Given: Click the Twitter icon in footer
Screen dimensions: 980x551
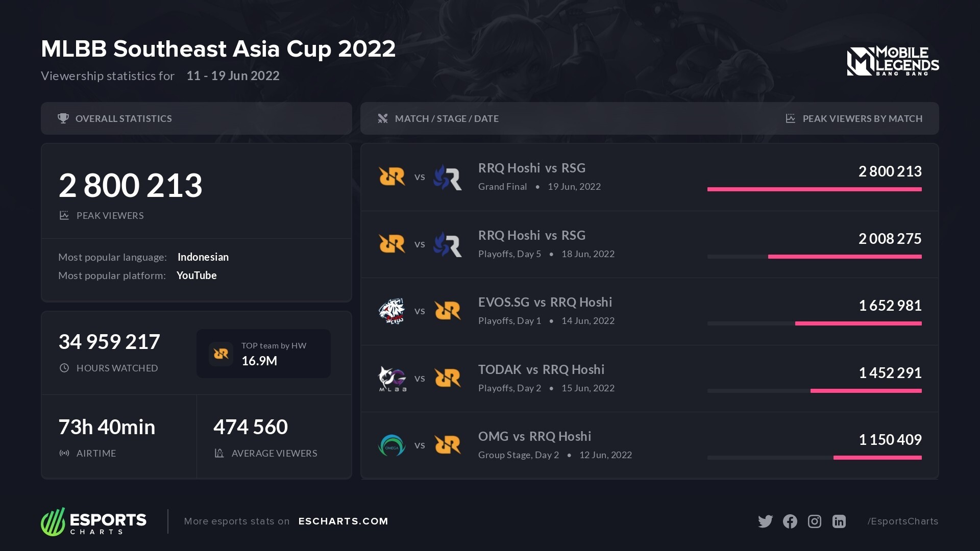Looking at the screenshot, I should coord(765,521).
